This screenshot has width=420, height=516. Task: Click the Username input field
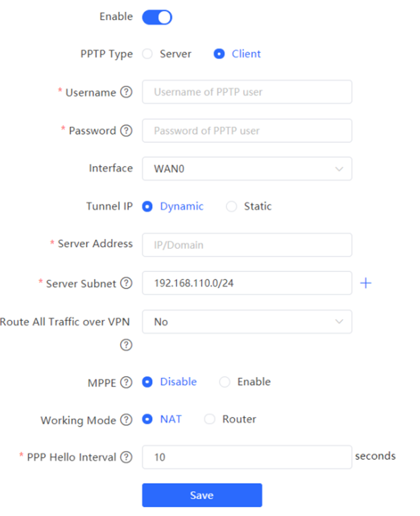pyautogui.click(x=247, y=92)
